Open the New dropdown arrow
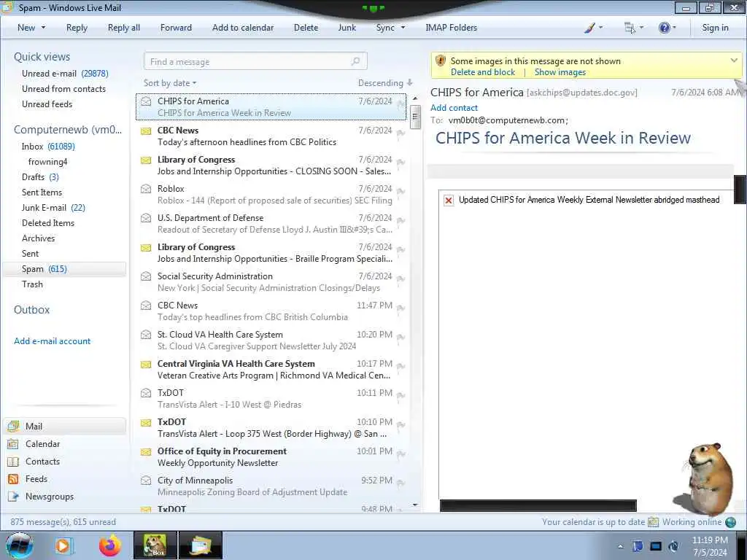 pos(43,28)
